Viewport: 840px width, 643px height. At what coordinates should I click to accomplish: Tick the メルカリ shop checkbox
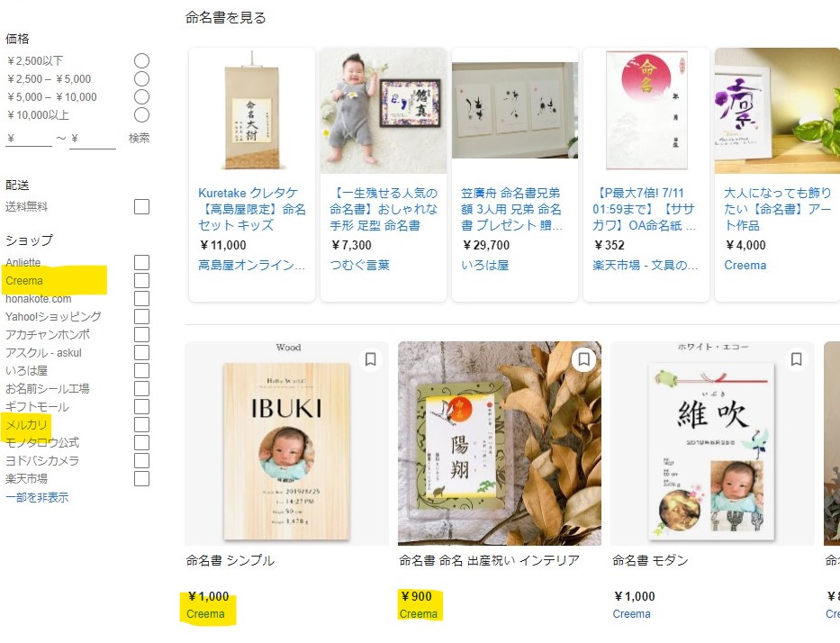(x=141, y=424)
